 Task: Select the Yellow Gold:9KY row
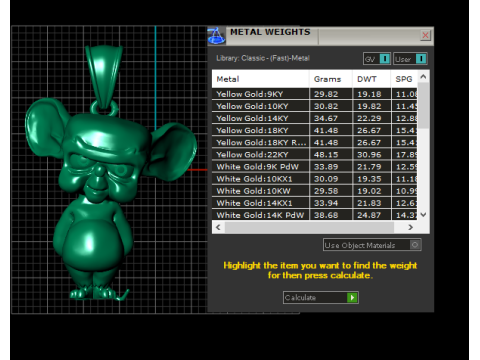pos(314,94)
